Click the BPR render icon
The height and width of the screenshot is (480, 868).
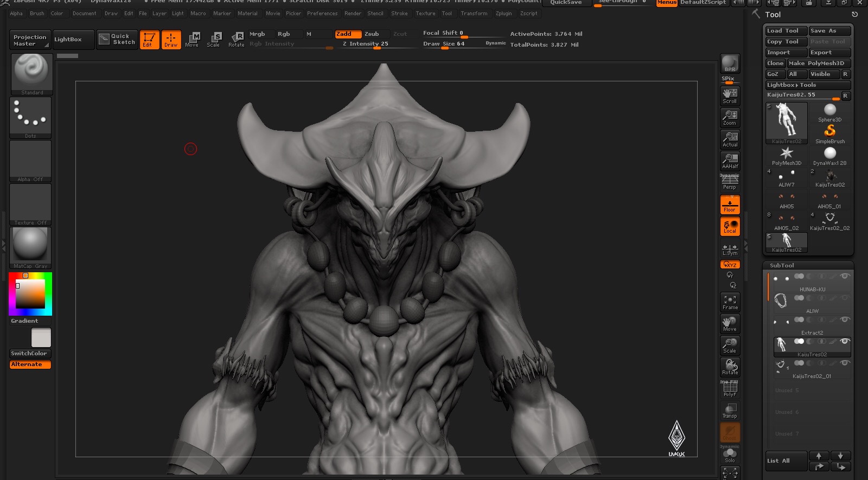pos(730,63)
